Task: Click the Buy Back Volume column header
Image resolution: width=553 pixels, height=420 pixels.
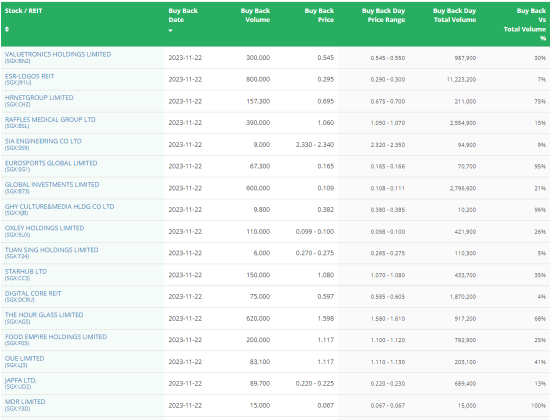Action: click(x=255, y=15)
